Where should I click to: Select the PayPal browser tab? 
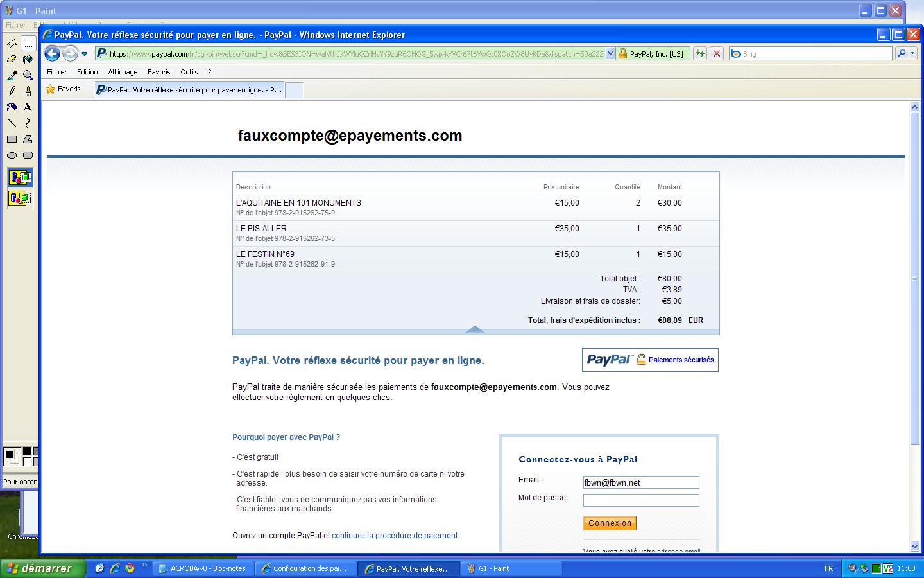[x=189, y=90]
